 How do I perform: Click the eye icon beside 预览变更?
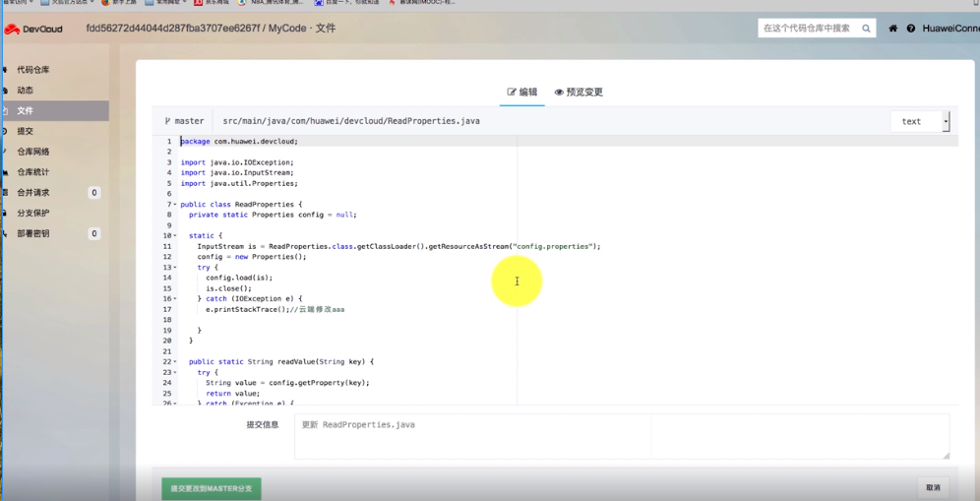pyautogui.click(x=559, y=92)
